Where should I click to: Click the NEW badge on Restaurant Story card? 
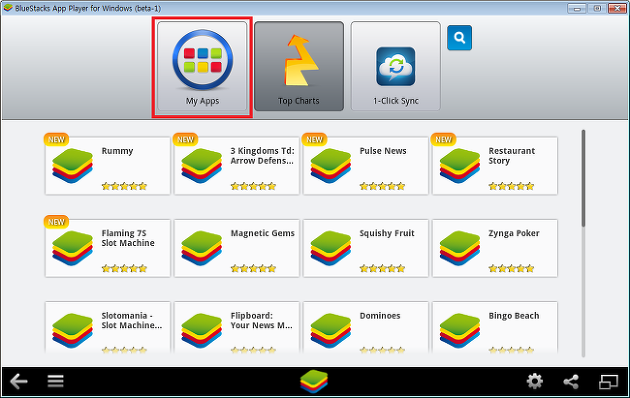[x=444, y=139]
